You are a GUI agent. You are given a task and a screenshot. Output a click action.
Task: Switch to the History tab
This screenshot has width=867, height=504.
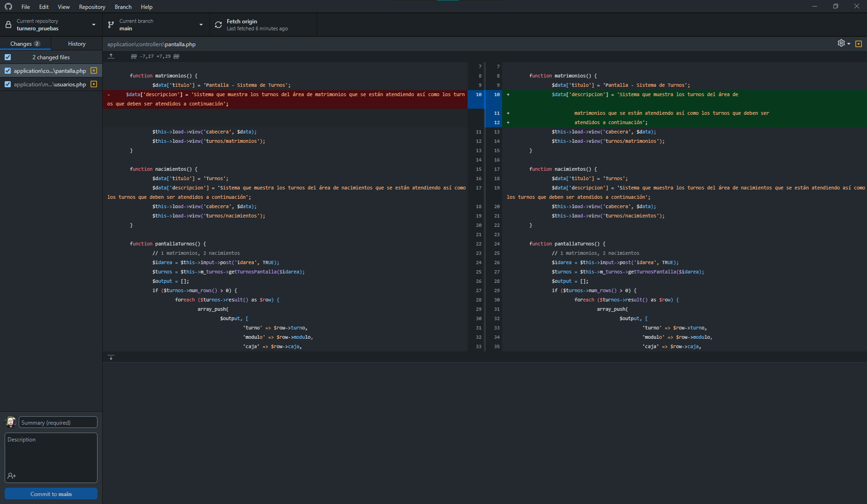(x=76, y=43)
